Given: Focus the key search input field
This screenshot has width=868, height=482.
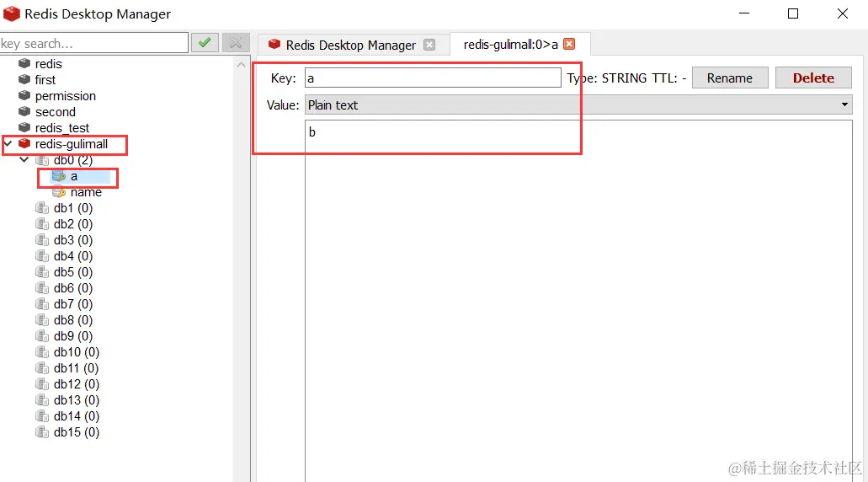Looking at the screenshot, I should coord(94,43).
